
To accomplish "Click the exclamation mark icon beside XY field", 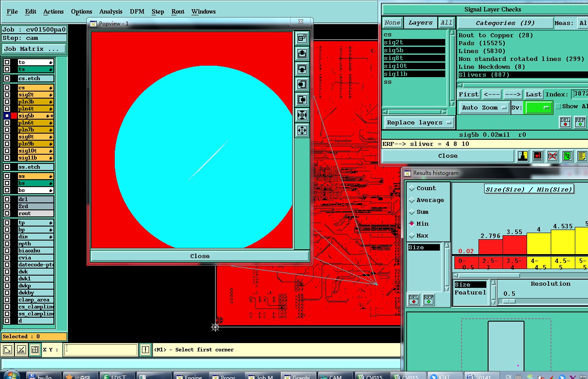I will 145,350.
